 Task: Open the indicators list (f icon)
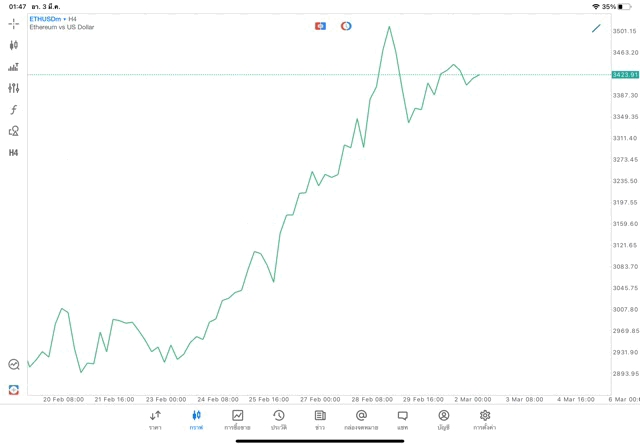[13, 110]
